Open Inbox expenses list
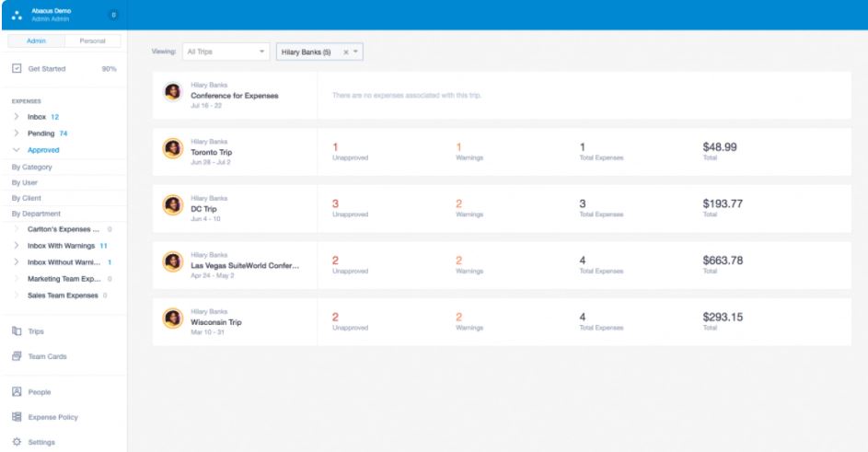The height and width of the screenshot is (452, 868). tap(37, 117)
